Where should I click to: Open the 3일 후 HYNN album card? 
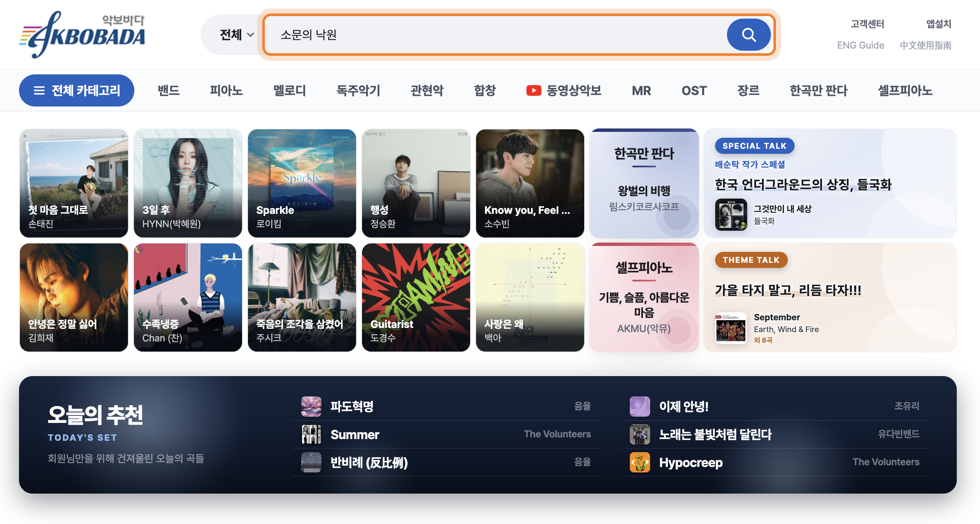(x=188, y=183)
